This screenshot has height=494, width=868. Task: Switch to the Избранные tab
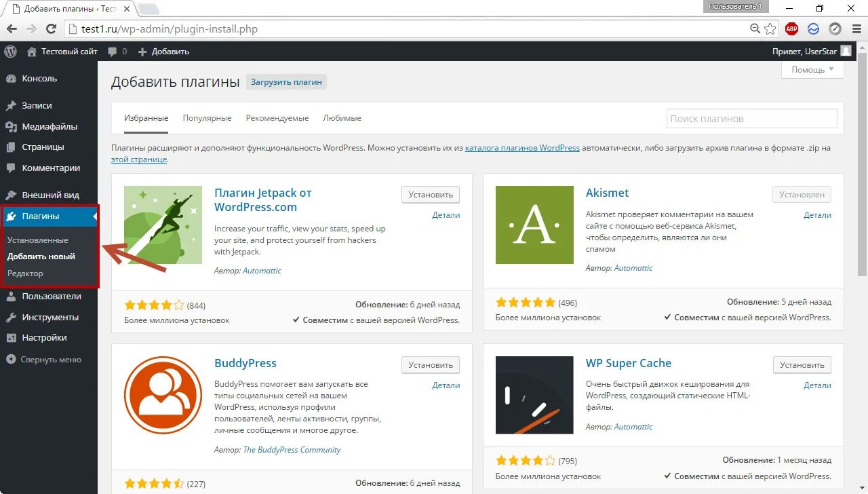tap(146, 118)
